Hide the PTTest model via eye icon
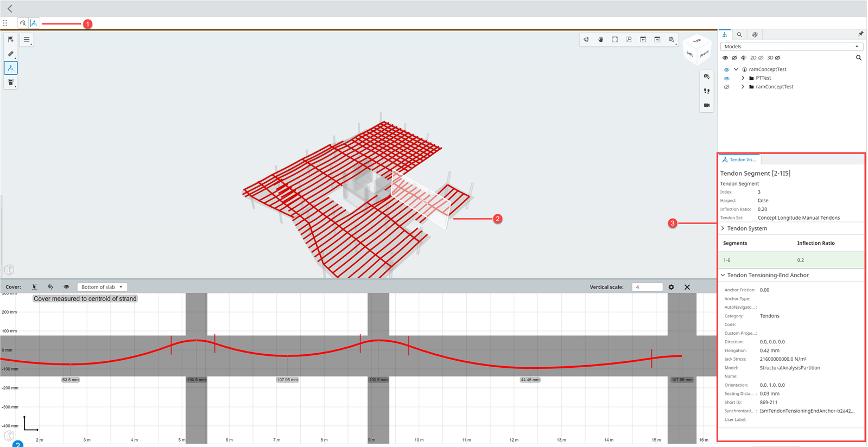Image resolution: width=868 pixels, height=447 pixels. point(726,78)
